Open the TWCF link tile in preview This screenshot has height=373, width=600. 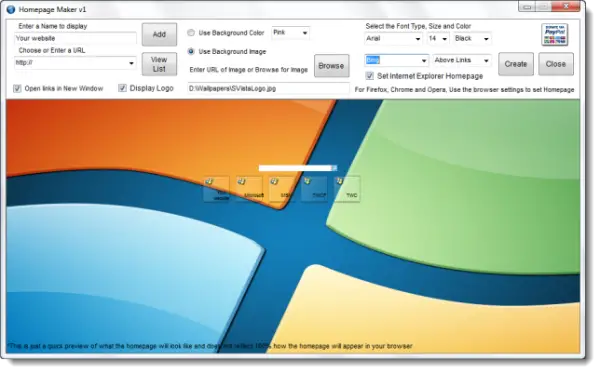[x=314, y=189]
